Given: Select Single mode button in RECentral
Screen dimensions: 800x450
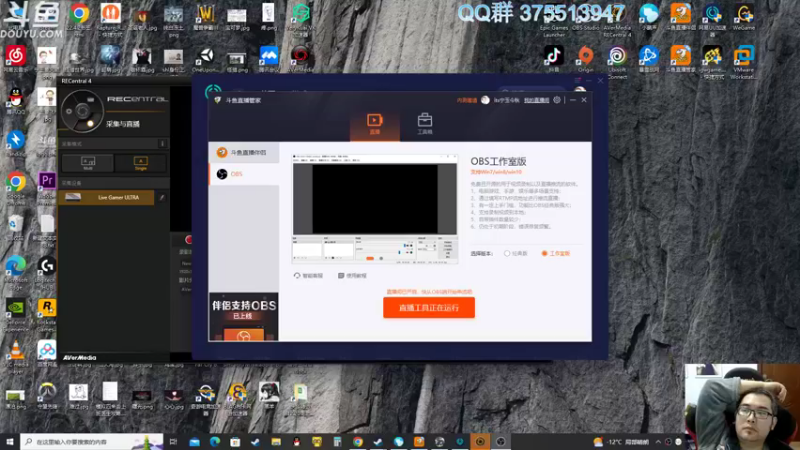Looking at the screenshot, I should pyautogui.click(x=140, y=163).
